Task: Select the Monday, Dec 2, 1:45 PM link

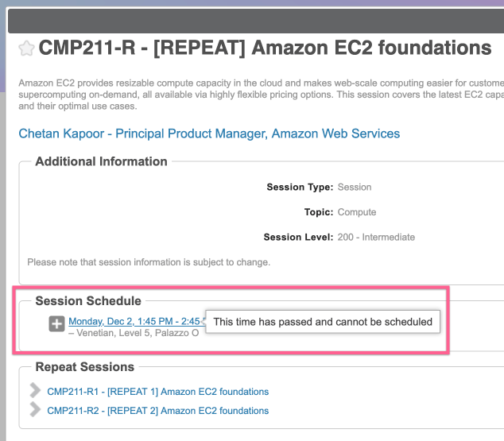Action: (137, 321)
